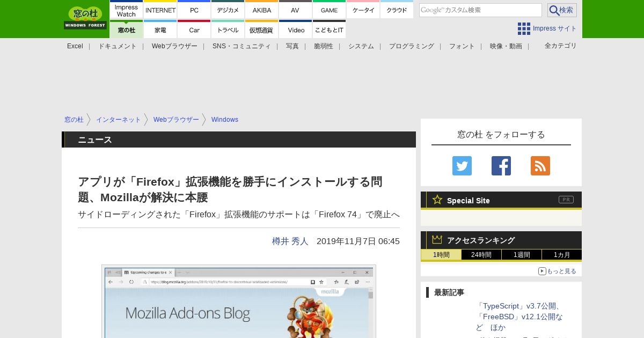Open the Car site tab
644x338 pixels.
(x=194, y=30)
